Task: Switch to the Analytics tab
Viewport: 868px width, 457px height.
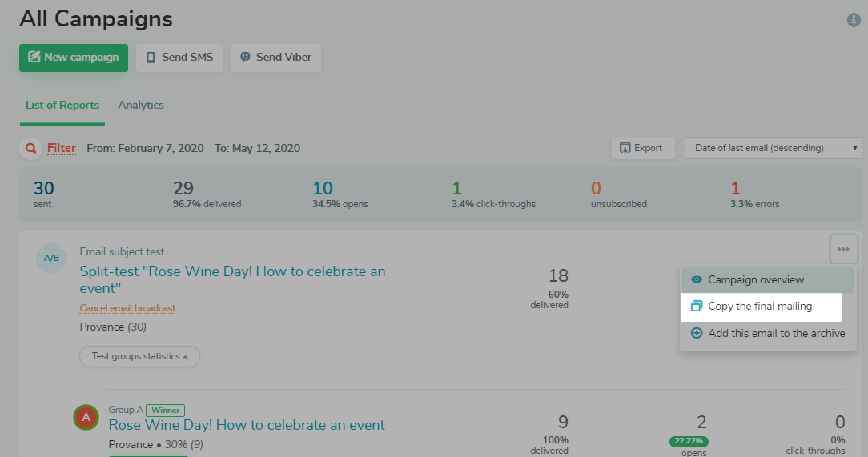Action: pos(141,105)
